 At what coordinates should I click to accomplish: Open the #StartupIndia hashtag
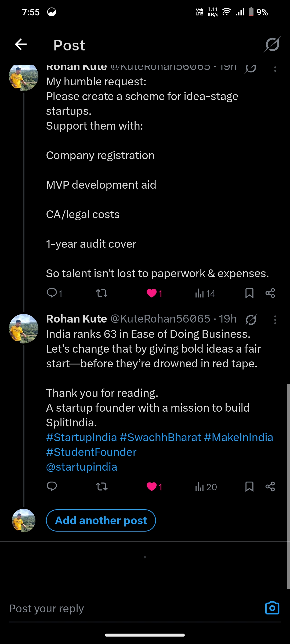[x=82, y=437]
